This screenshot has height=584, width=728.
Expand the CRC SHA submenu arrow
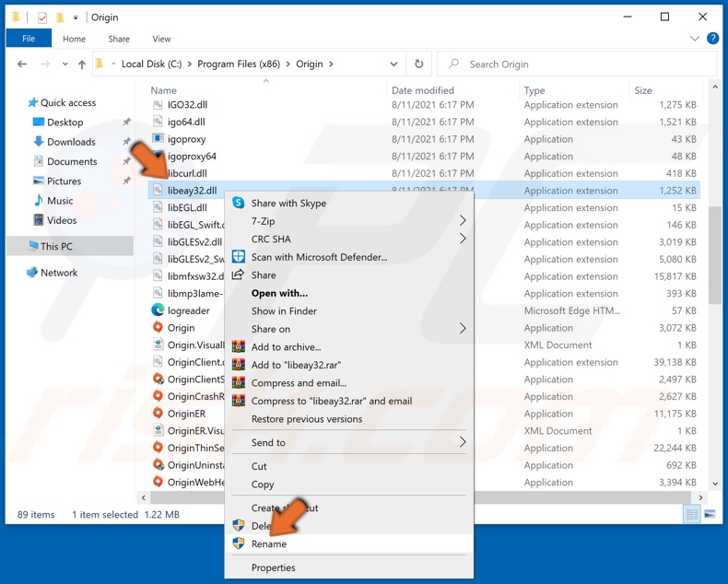pos(463,239)
